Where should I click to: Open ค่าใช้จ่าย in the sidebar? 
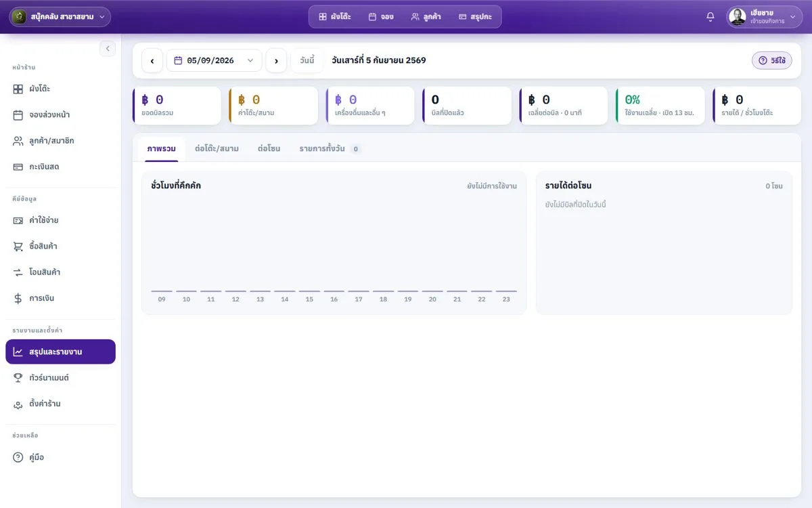(x=60, y=220)
